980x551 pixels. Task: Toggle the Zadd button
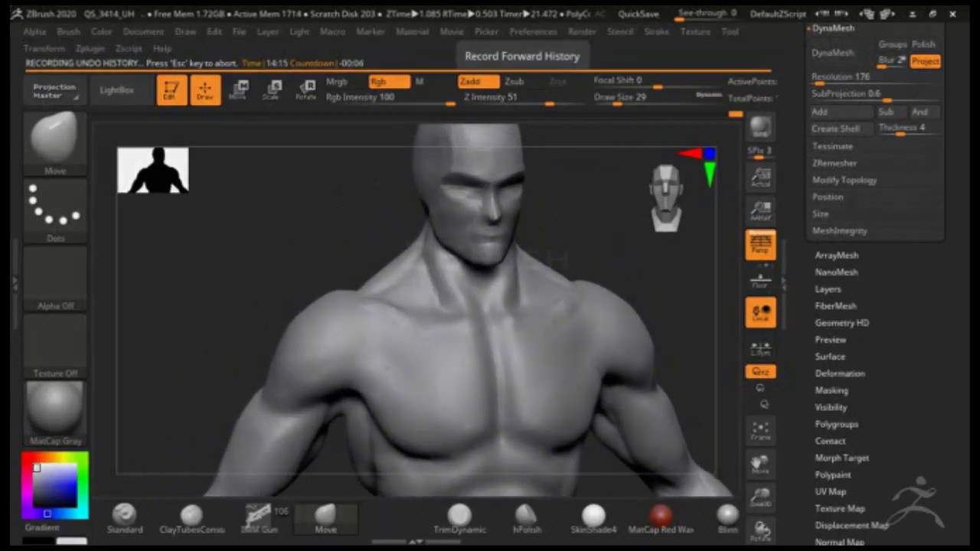point(479,81)
